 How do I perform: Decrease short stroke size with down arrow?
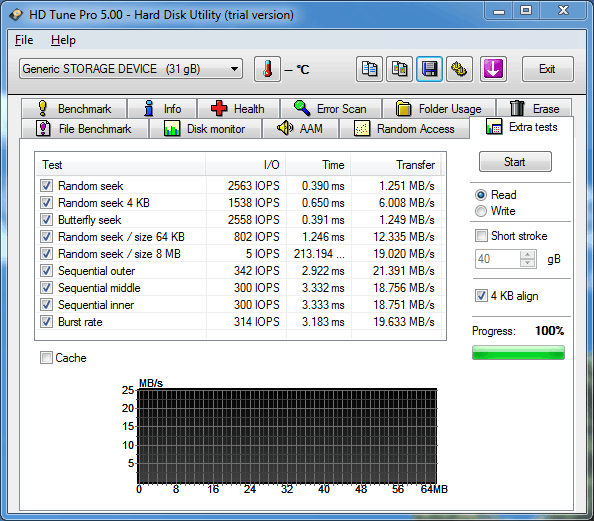527,263
